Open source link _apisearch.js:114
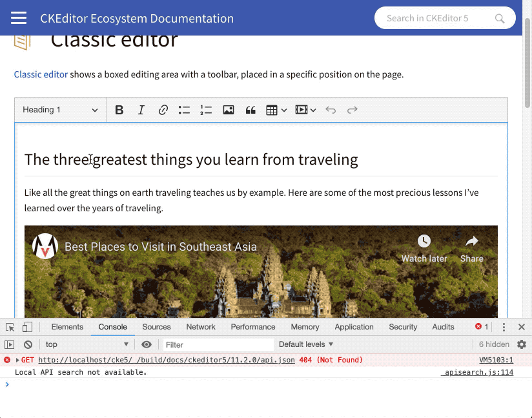The image size is (532, 418). click(477, 372)
